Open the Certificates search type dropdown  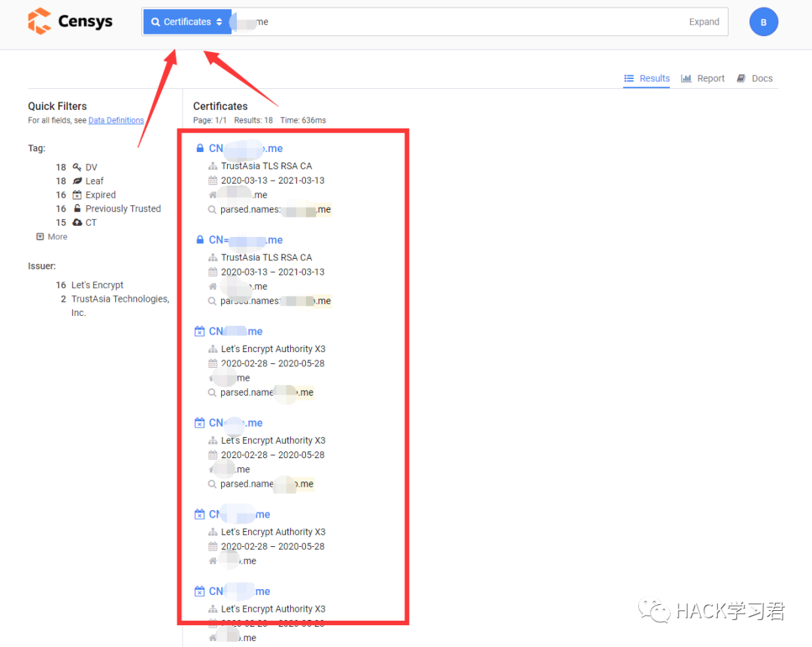click(x=187, y=22)
